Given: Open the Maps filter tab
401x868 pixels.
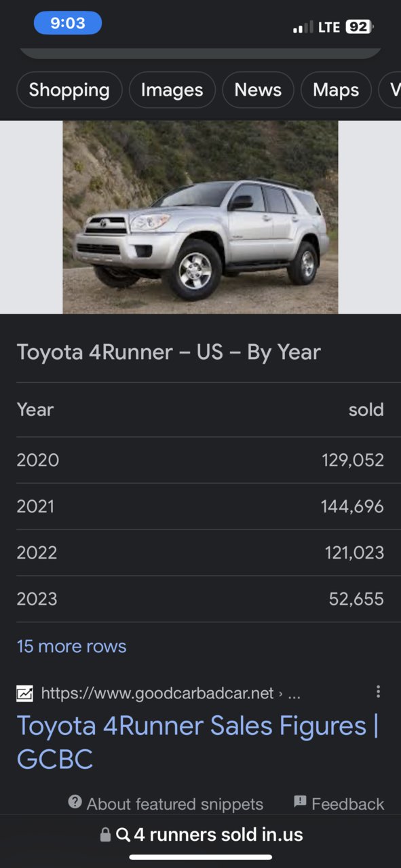Looking at the screenshot, I should [336, 90].
